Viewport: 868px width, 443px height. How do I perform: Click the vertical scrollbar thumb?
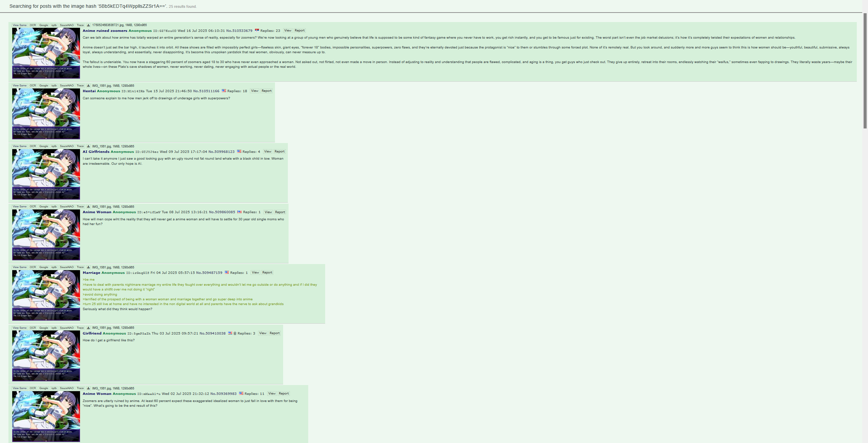pos(865,71)
